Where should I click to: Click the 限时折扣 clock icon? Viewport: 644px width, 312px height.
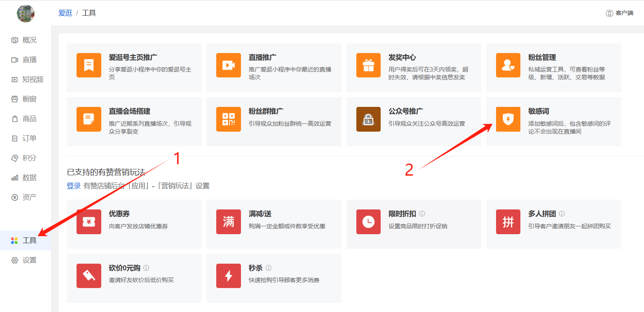click(369, 222)
